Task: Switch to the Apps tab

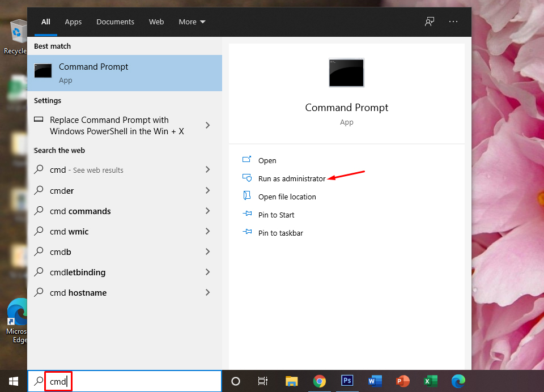Action: click(x=73, y=22)
